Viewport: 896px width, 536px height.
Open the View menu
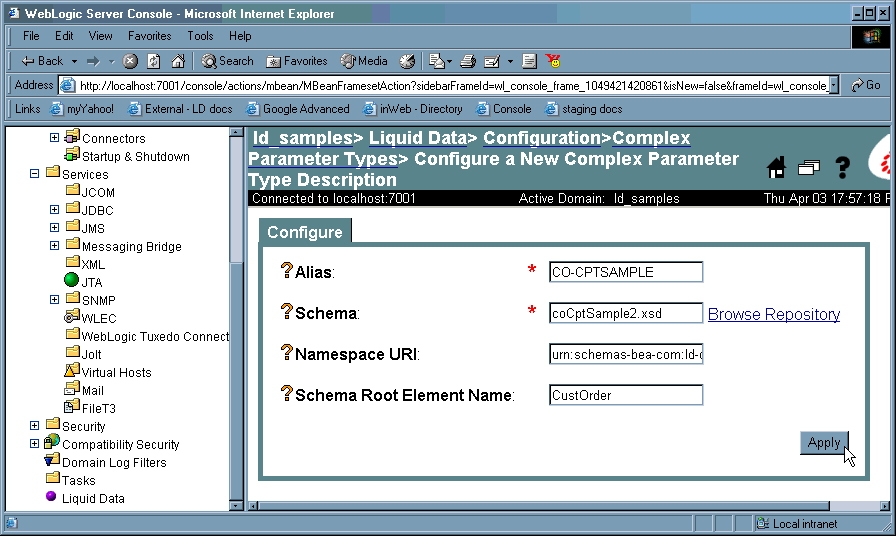(101, 36)
